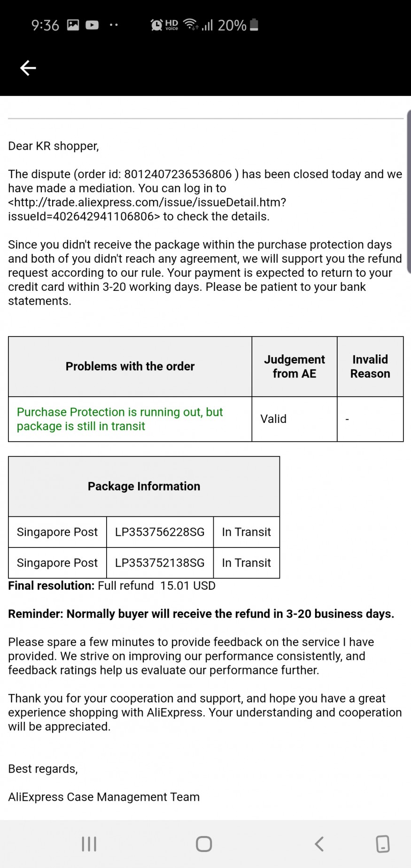Viewport: 411px width, 868px height.
Task: Tap the battery indicator icon
Action: point(254,25)
